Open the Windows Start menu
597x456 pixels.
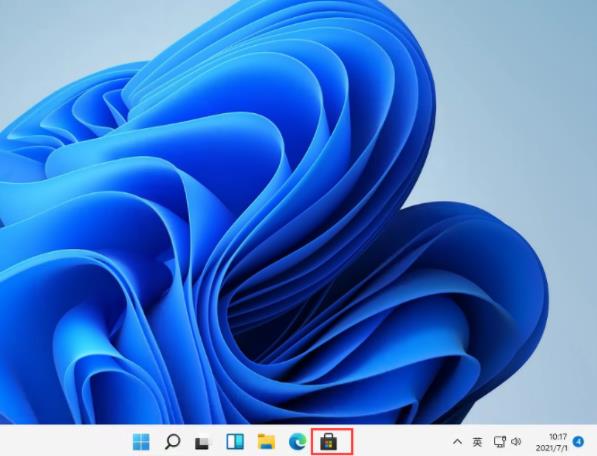pos(141,442)
